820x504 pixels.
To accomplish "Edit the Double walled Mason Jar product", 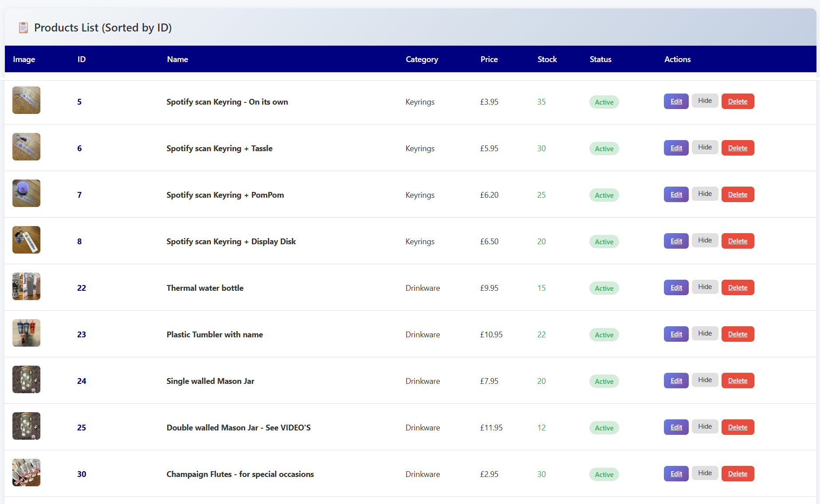I will (676, 427).
